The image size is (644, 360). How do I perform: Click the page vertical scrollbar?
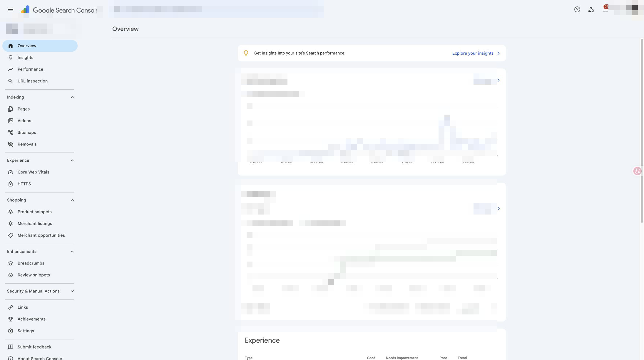tap(642, 131)
